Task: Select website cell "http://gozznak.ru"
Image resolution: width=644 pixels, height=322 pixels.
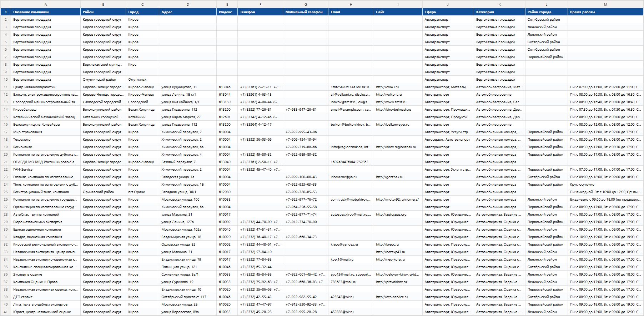Action: [x=398, y=177]
